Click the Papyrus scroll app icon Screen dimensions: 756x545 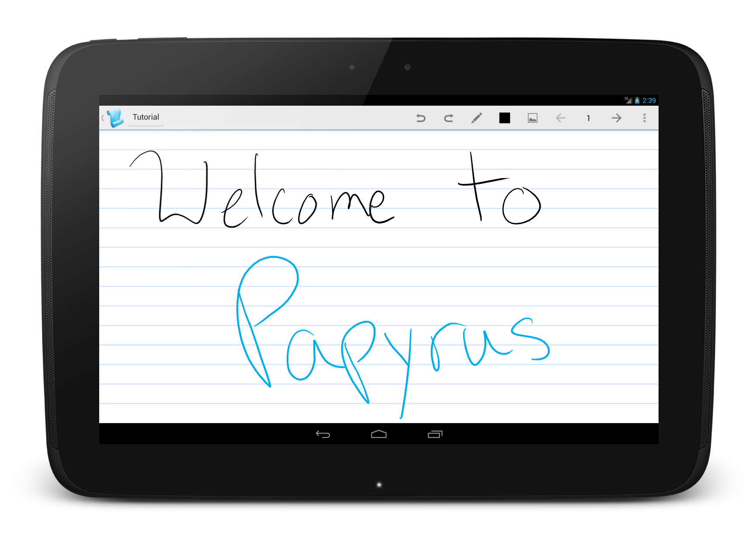(x=115, y=118)
